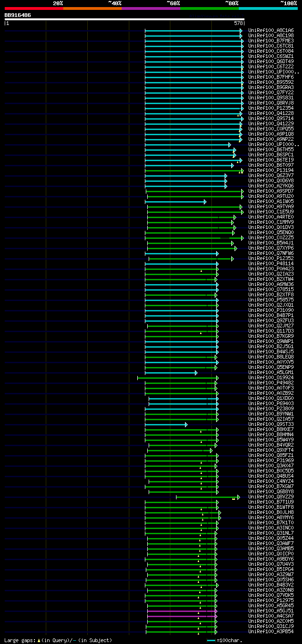Select the label UniRef100_Q9S831
Viewport: 302px width, 644px height.
point(271,98)
